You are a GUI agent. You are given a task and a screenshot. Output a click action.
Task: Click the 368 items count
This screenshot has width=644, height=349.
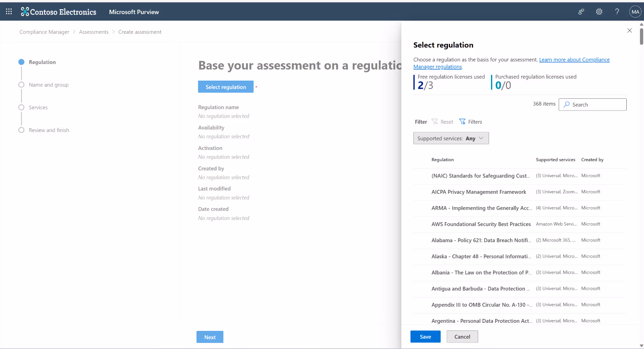click(x=544, y=104)
